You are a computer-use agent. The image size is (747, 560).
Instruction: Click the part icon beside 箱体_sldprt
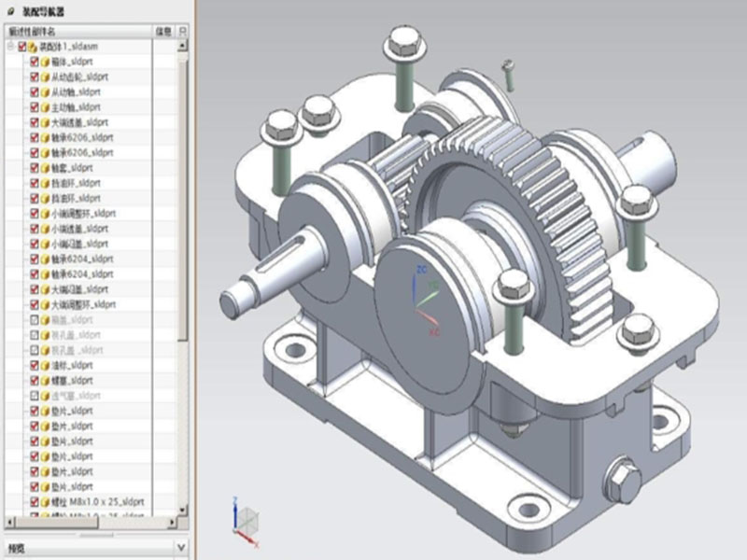[45, 62]
